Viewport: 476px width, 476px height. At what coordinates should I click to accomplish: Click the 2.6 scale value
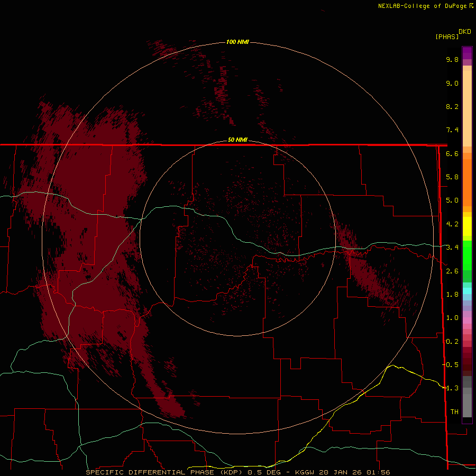(452, 271)
